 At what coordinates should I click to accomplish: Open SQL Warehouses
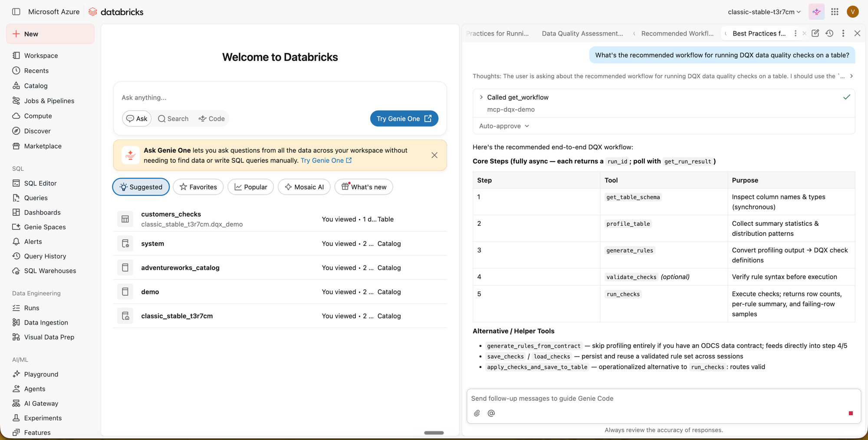click(x=50, y=271)
